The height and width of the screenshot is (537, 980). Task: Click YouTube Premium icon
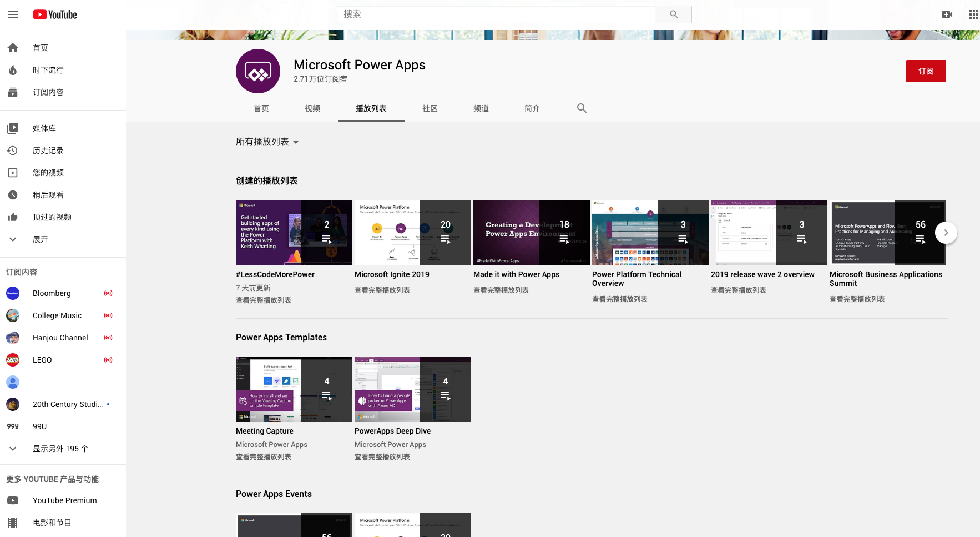[x=13, y=500]
